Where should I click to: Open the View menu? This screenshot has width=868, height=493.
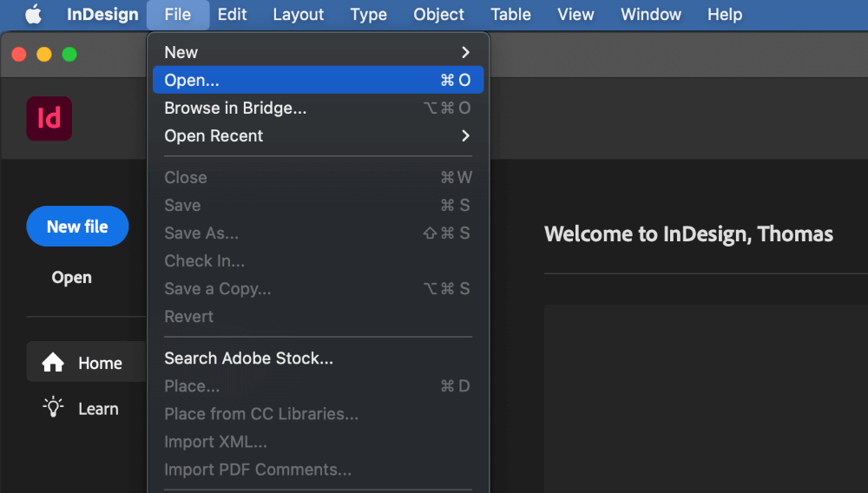point(575,15)
